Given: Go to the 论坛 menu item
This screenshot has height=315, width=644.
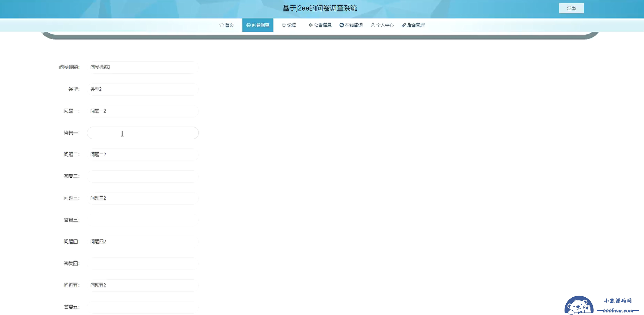Looking at the screenshot, I should 289,25.
